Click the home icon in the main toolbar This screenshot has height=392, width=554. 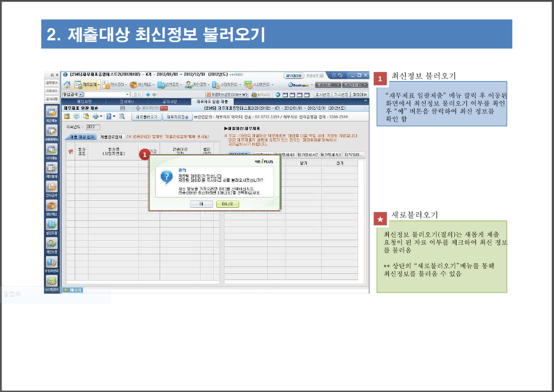67,85
